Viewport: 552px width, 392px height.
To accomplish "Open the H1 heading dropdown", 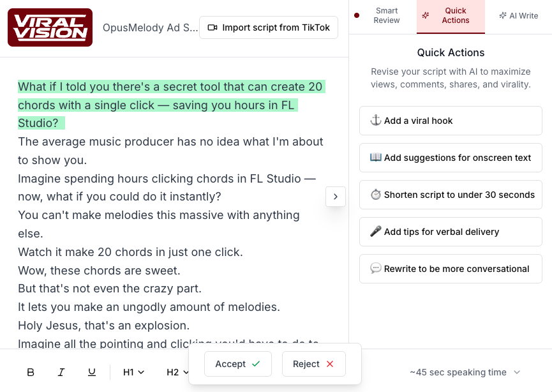I will tap(133, 372).
